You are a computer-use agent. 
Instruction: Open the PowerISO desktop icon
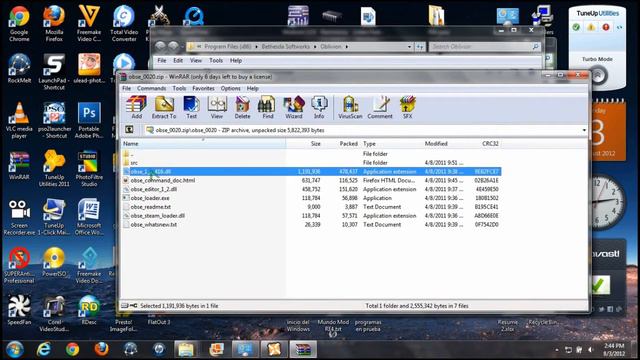click(54, 262)
